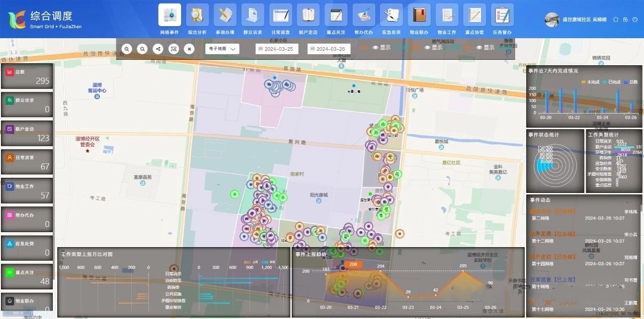Open the start date picker 2024-03-25
The width and height of the screenshot is (644, 319).
point(277,49)
